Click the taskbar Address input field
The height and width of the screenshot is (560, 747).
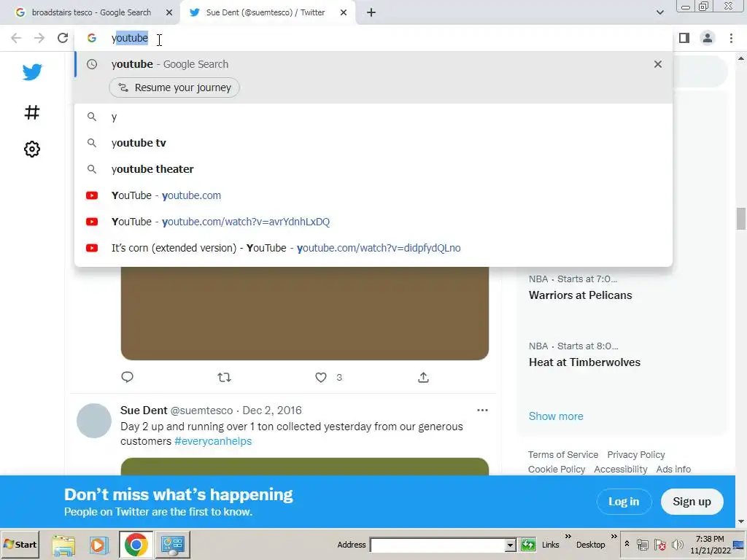438,545
